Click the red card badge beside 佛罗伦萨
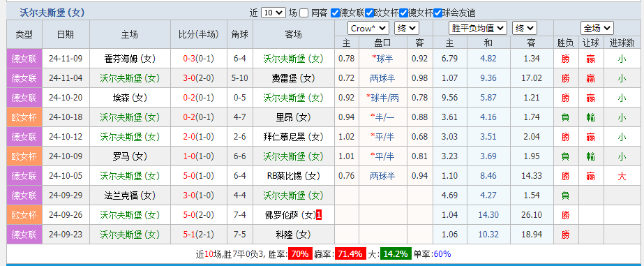This screenshot has height=266, width=644. [x=319, y=215]
